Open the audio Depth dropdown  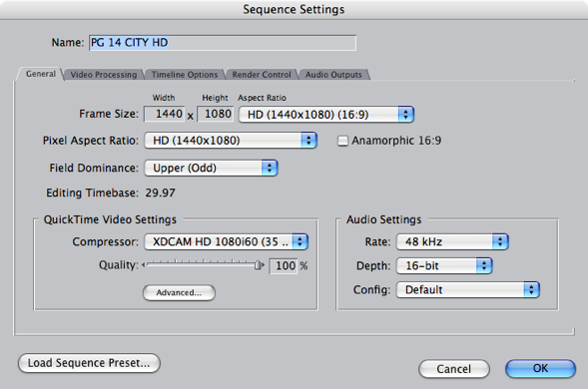point(444,265)
